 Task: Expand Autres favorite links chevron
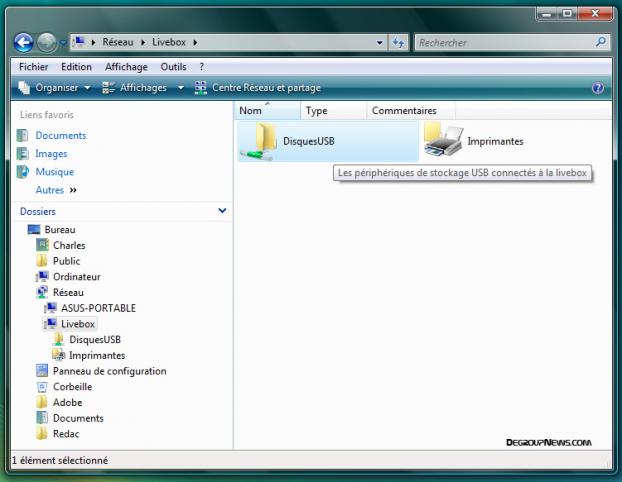pos(73,190)
